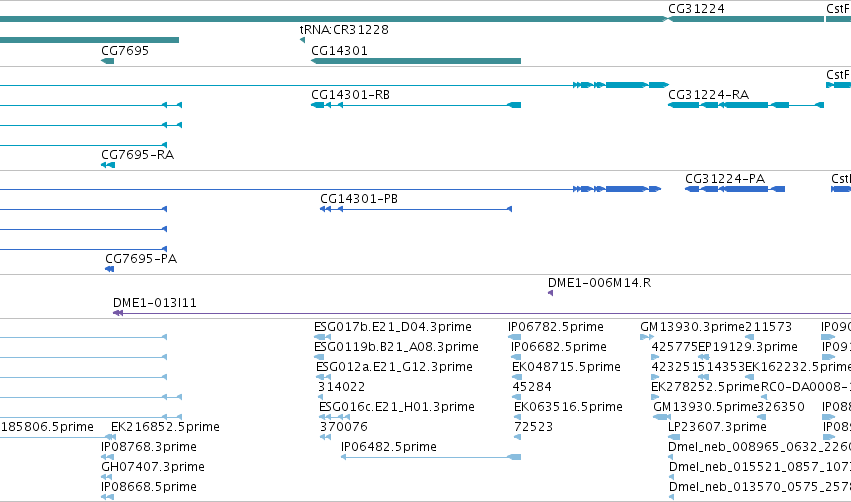The image size is (851, 502).
Task: Select the CG14301 gene bar
Action: coord(416,61)
